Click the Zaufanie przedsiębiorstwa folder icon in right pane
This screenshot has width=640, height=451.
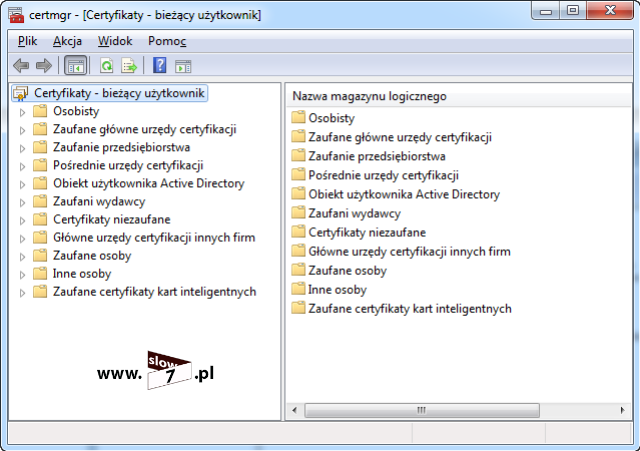298,156
